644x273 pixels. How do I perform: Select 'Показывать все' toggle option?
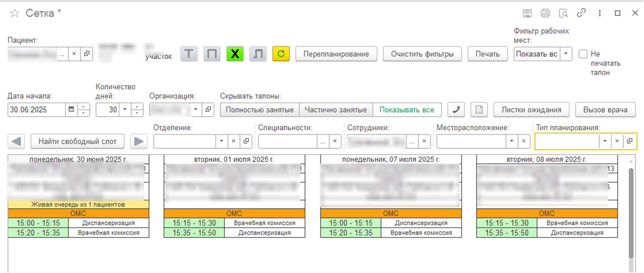tap(407, 110)
